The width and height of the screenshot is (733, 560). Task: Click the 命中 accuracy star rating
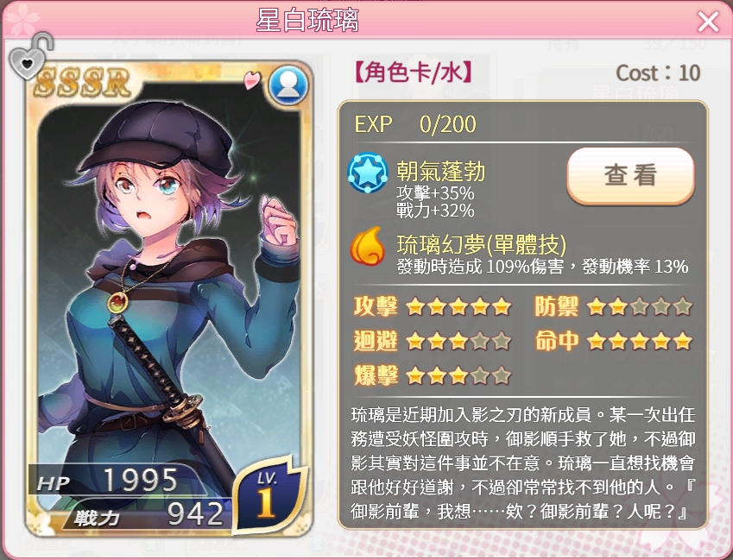640,342
